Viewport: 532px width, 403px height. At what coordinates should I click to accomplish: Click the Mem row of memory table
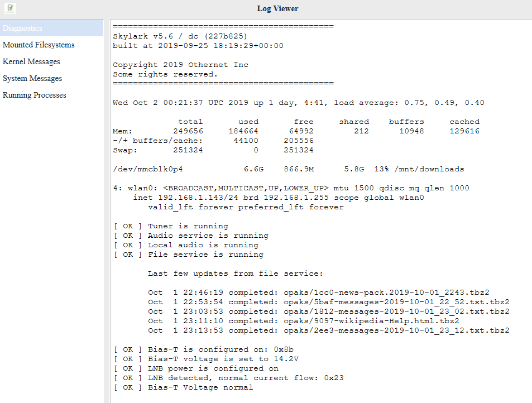click(x=296, y=131)
